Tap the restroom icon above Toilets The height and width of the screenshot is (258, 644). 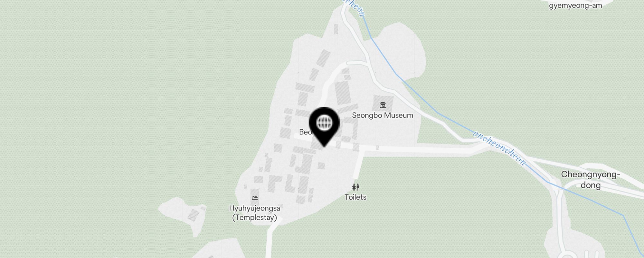coord(355,187)
